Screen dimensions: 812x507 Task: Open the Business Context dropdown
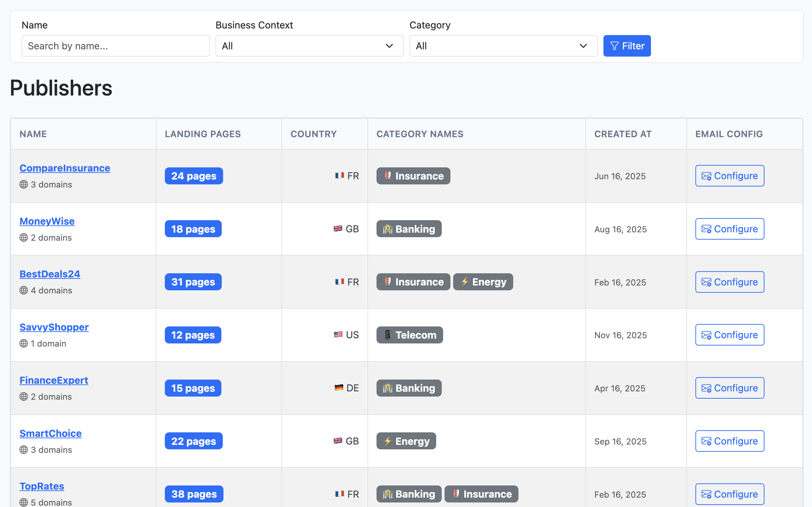pos(309,45)
